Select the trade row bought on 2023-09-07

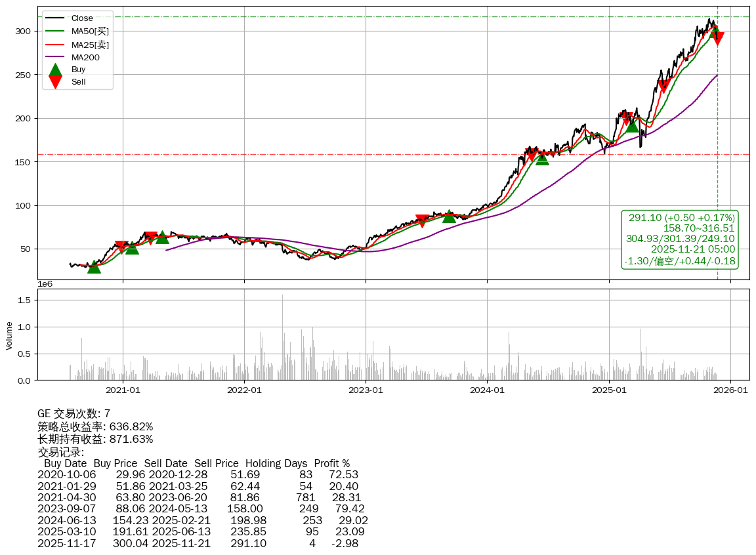tap(201, 508)
